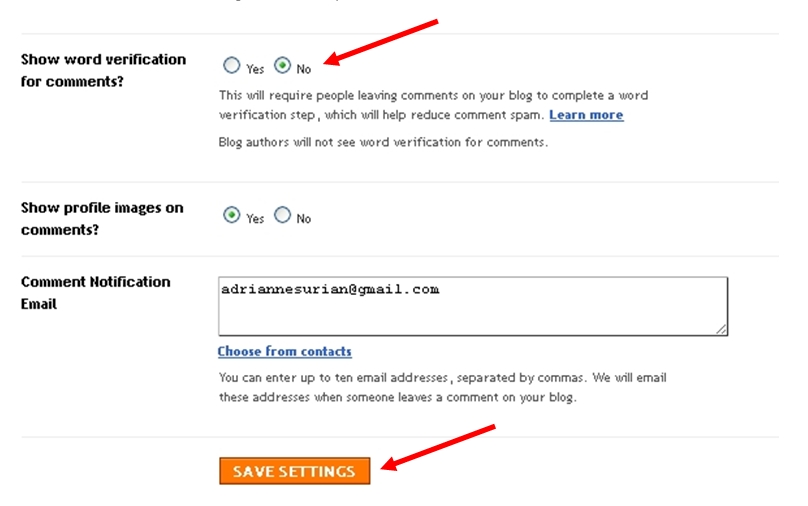The width and height of the screenshot is (808, 506).
Task: Click the adriannesurian@gmail.com address text
Action: pos(330,289)
